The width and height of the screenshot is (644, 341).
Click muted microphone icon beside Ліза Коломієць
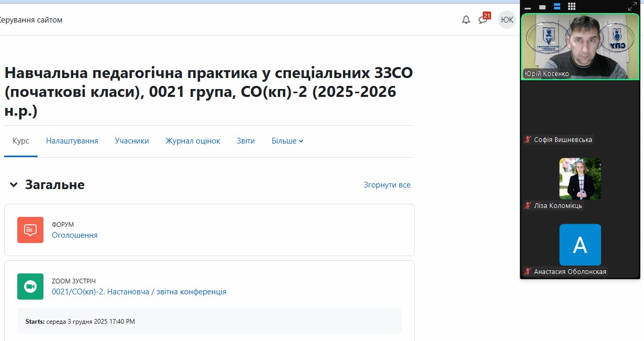[x=528, y=206]
